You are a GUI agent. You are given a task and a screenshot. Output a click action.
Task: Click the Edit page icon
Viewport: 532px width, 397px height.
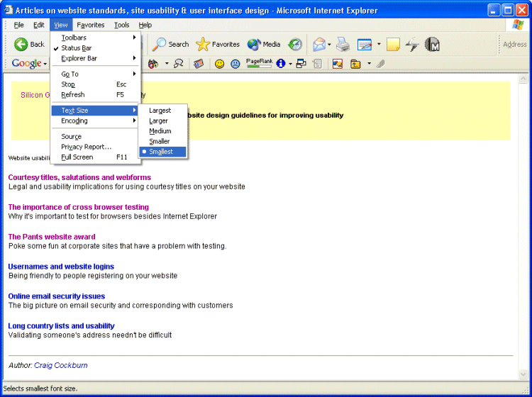point(365,45)
